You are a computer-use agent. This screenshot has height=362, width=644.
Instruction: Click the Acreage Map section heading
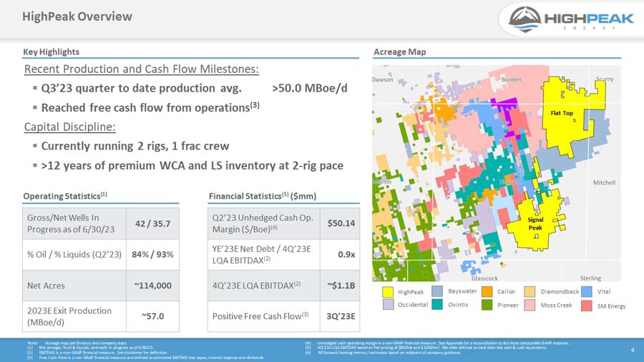click(x=399, y=52)
